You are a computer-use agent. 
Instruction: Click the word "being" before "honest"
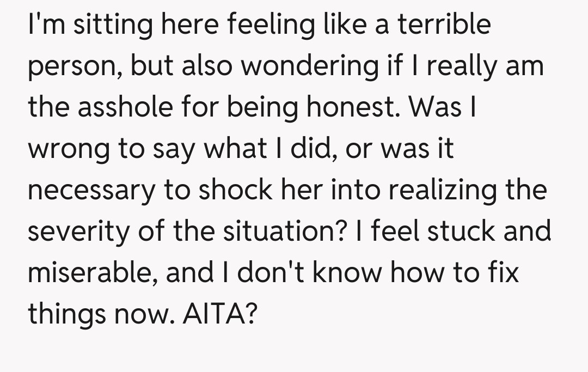click(x=262, y=108)
